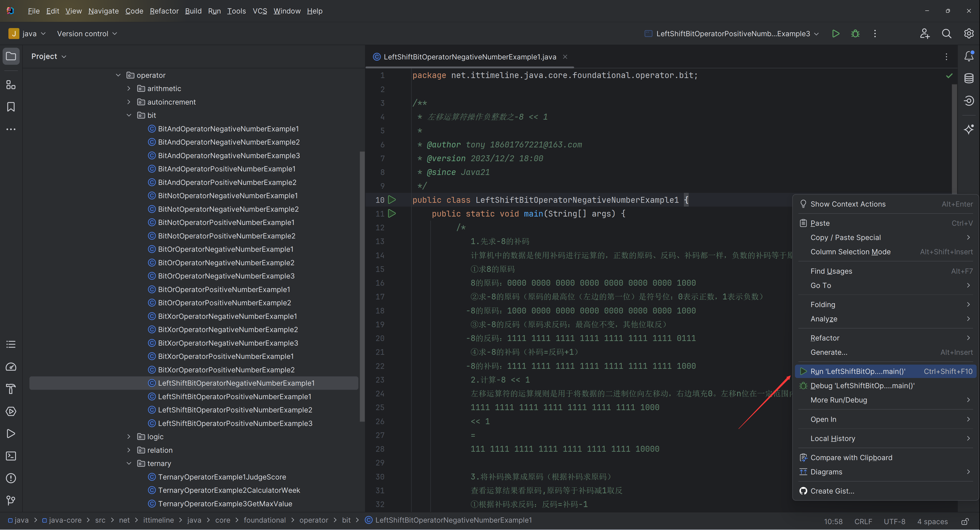Open the Notifications bell icon

tap(969, 56)
